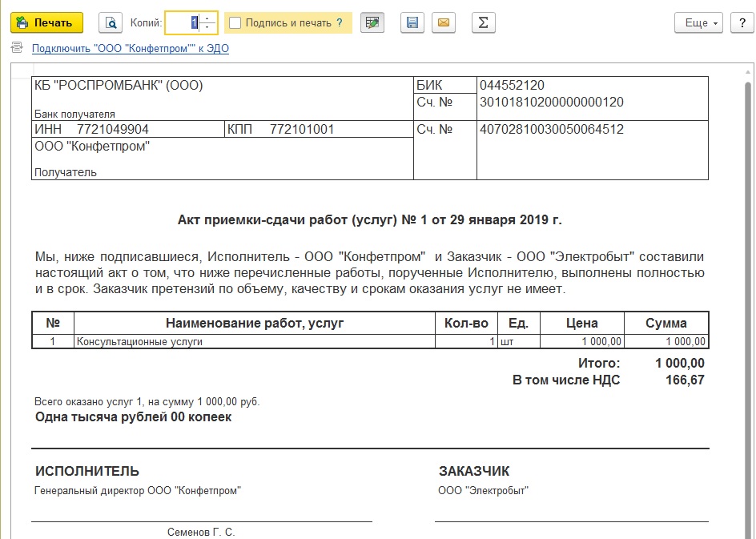Select the Итого total 1 000,00 cell
This screenshot has height=539, width=756.
[x=680, y=363]
